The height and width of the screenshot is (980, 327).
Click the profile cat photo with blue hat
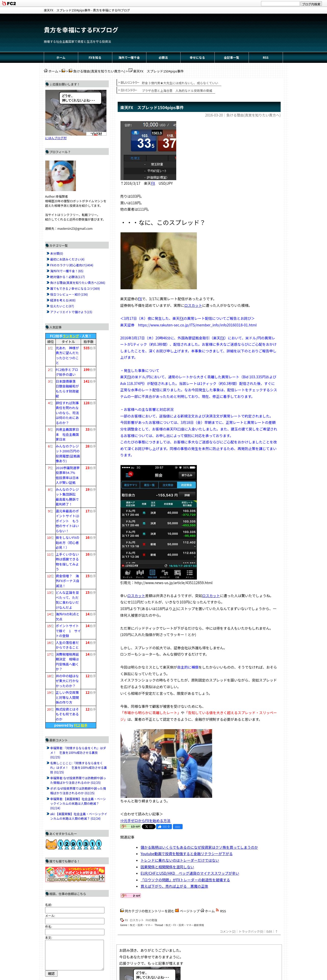click(x=61, y=176)
